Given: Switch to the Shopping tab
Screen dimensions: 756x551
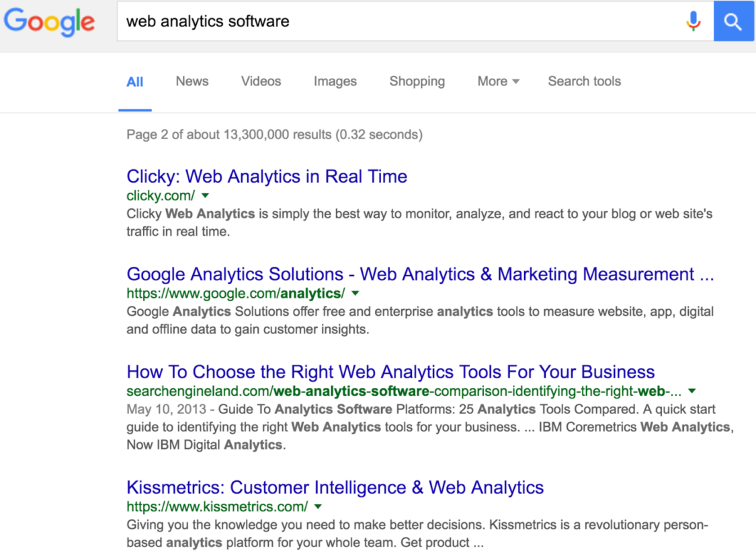Looking at the screenshot, I should coord(417,81).
